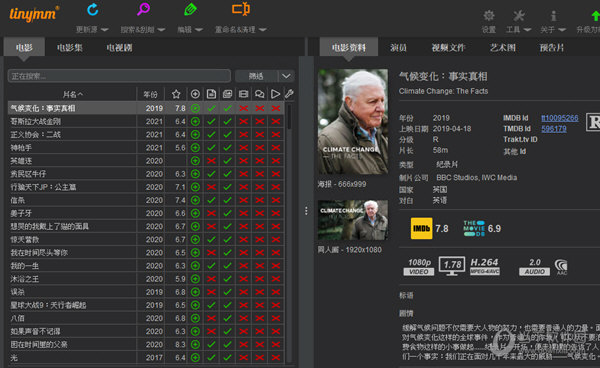
Task: Click the H.264 codec badge
Action: [x=484, y=267]
